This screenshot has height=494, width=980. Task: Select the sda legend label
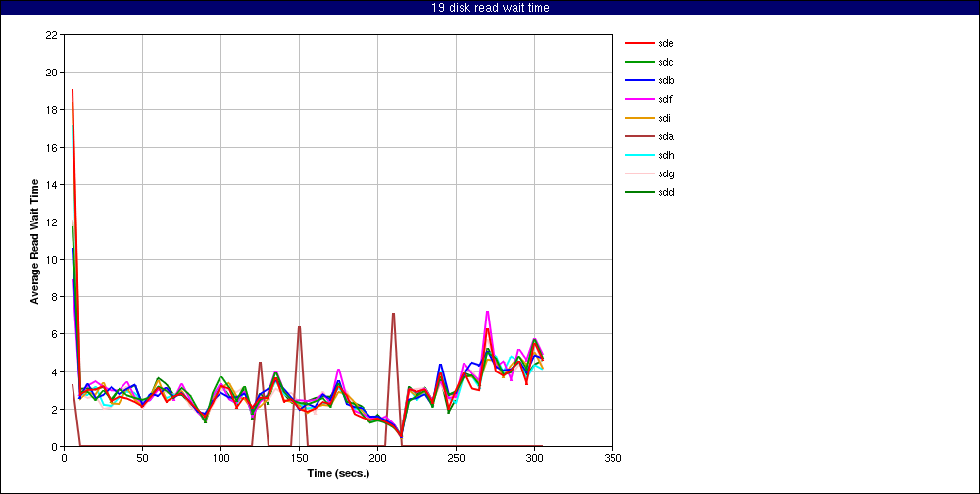(x=666, y=136)
